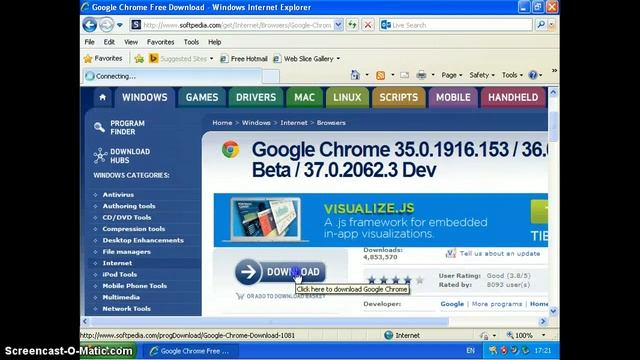The height and width of the screenshot is (360, 640).
Task: Select the WINDOWS tab
Action: (x=144, y=98)
